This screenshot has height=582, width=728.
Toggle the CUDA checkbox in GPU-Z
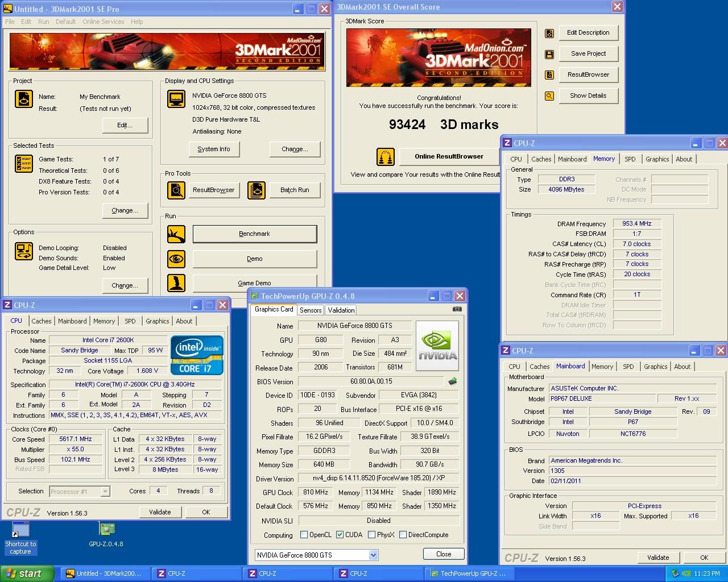[340, 535]
